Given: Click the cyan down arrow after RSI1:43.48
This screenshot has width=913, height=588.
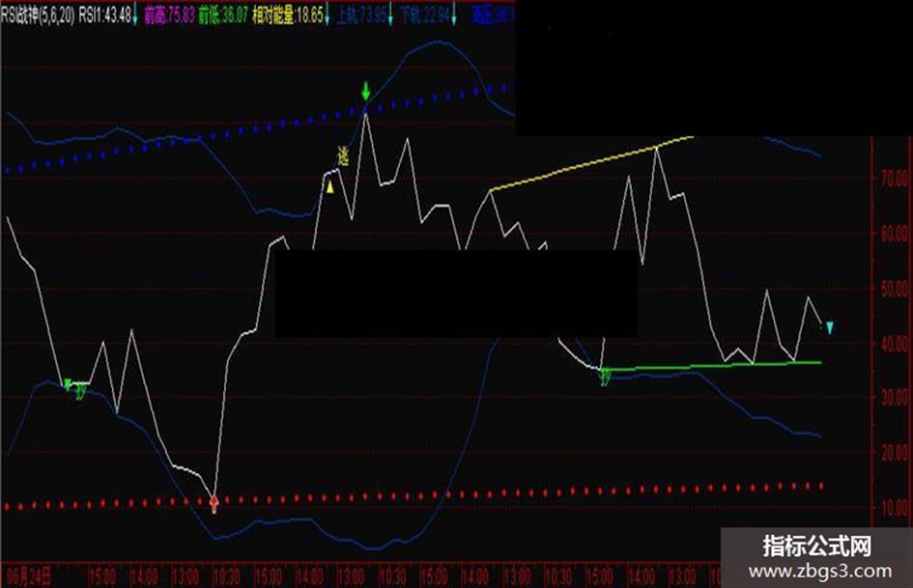Looking at the screenshot, I should [x=135, y=15].
